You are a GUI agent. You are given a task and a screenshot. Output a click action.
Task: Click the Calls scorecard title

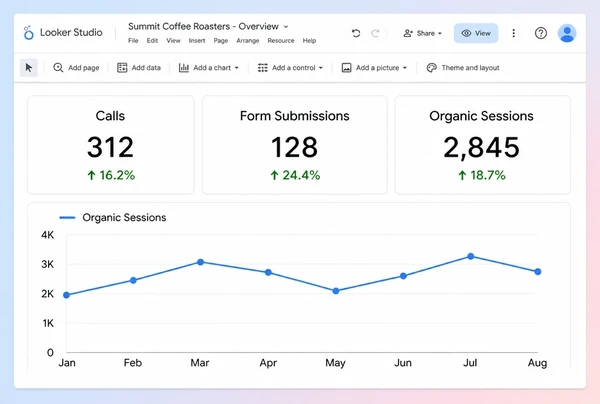(x=110, y=116)
